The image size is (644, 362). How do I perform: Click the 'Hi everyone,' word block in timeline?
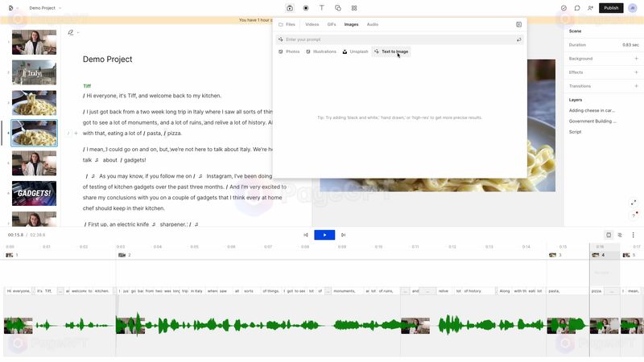tap(19, 291)
